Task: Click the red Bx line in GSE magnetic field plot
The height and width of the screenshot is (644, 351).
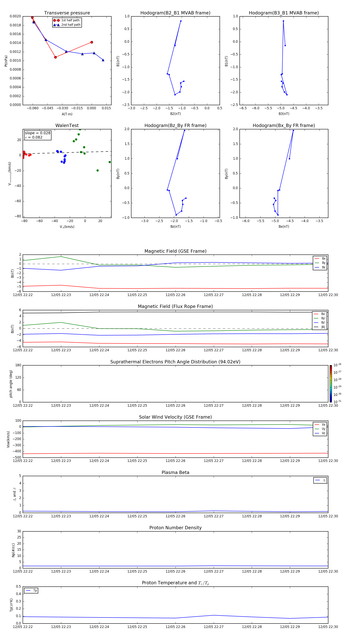Action: click(175, 288)
